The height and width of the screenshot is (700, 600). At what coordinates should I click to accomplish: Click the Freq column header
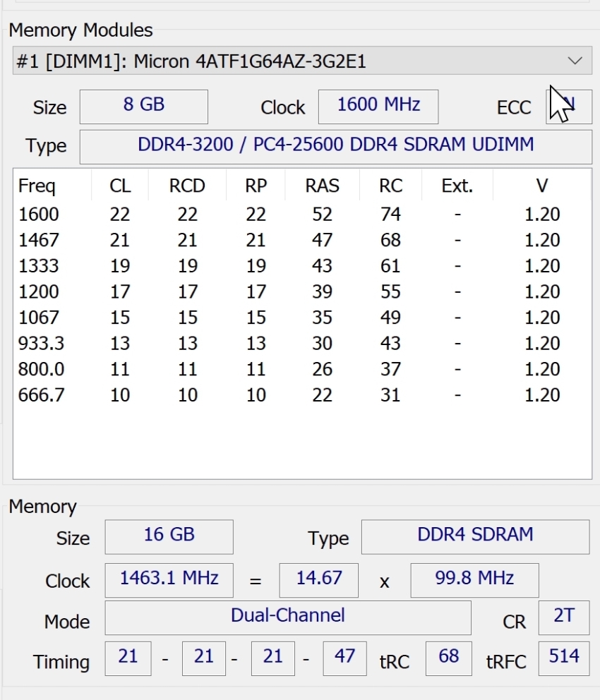click(37, 186)
